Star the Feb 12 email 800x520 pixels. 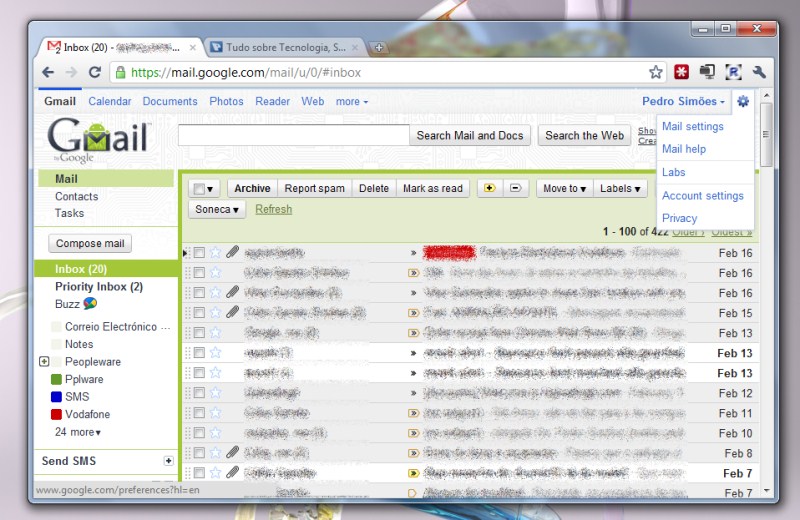[x=215, y=392]
